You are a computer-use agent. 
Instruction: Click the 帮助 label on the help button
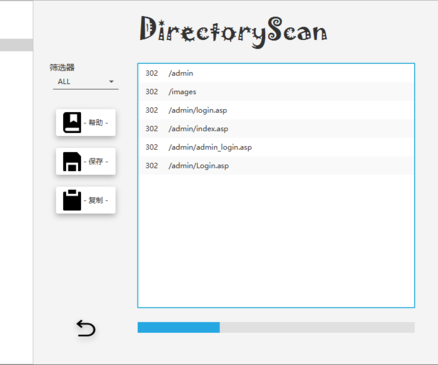point(96,123)
